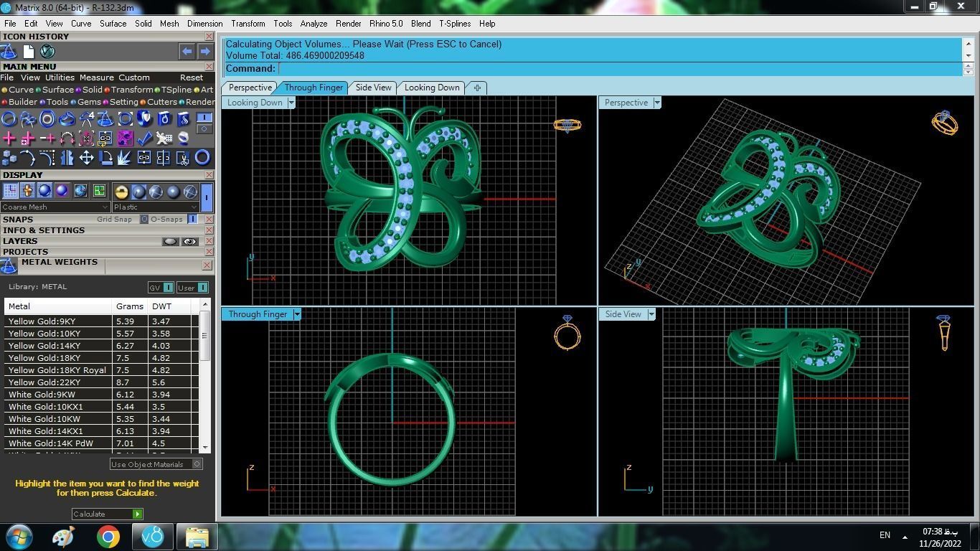Click Reset in Main Menu
Screen dimensions: 980x551
click(192, 77)
